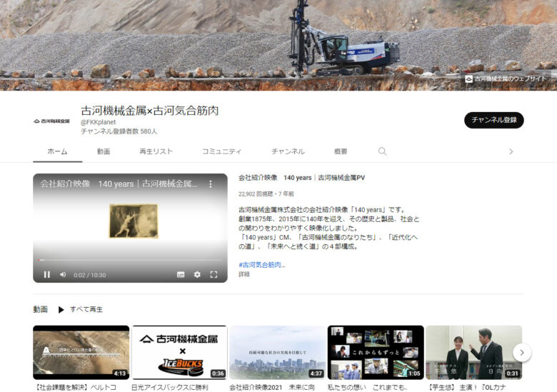Open the IceBucks 0:36 video thumbnail

(179, 352)
